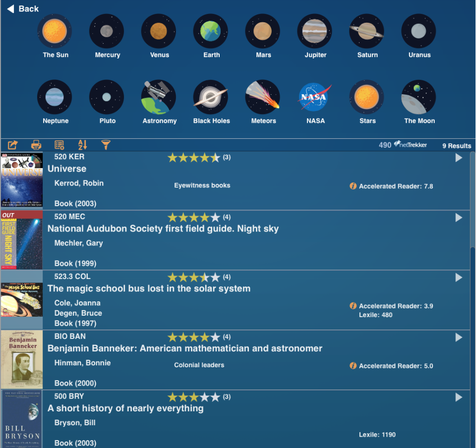Expand arrow for A short history book

pos(459,397)
